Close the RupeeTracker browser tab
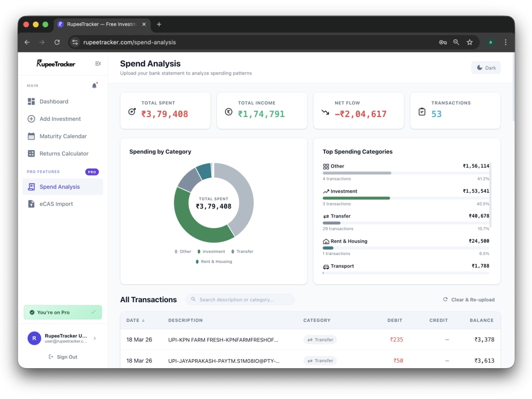This screenshot has width=532, height=399. pos(144,24)
